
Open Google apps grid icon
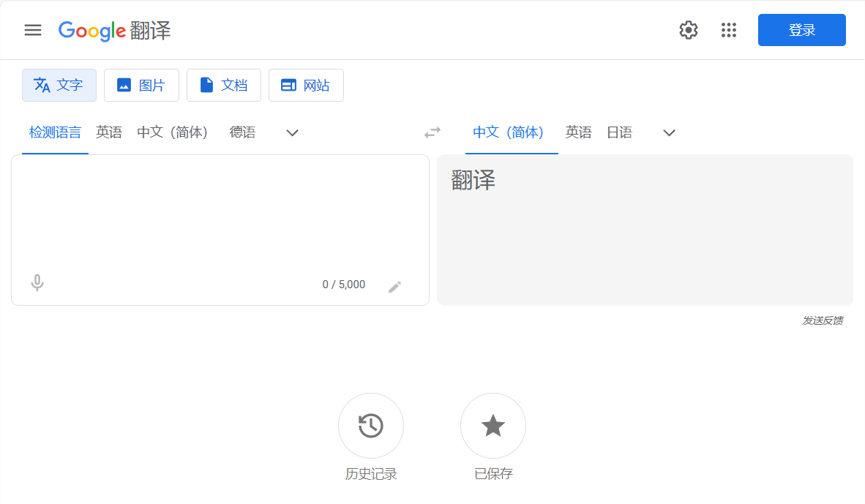pyautogui.click(x=728, y=30)
